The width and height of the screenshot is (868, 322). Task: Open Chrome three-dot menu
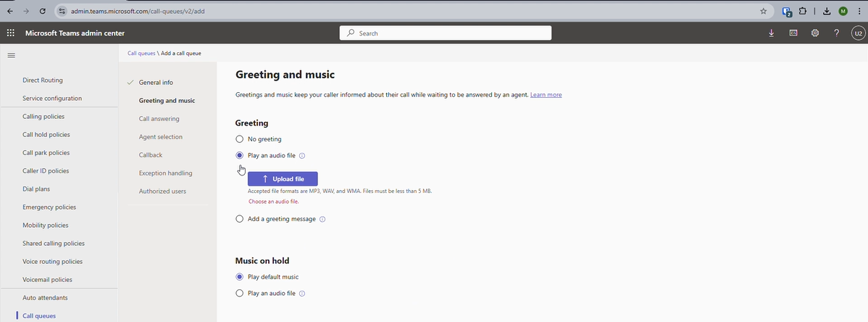click(859, 11)
